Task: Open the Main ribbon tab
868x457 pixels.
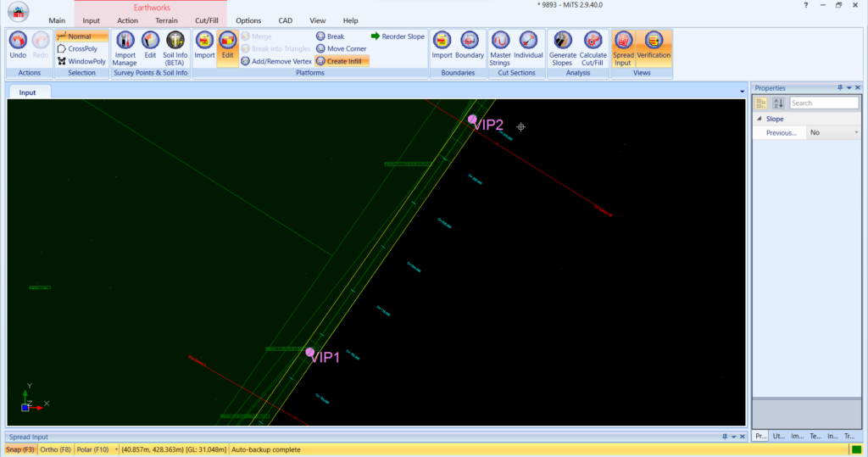Action: tap(57, 20)
